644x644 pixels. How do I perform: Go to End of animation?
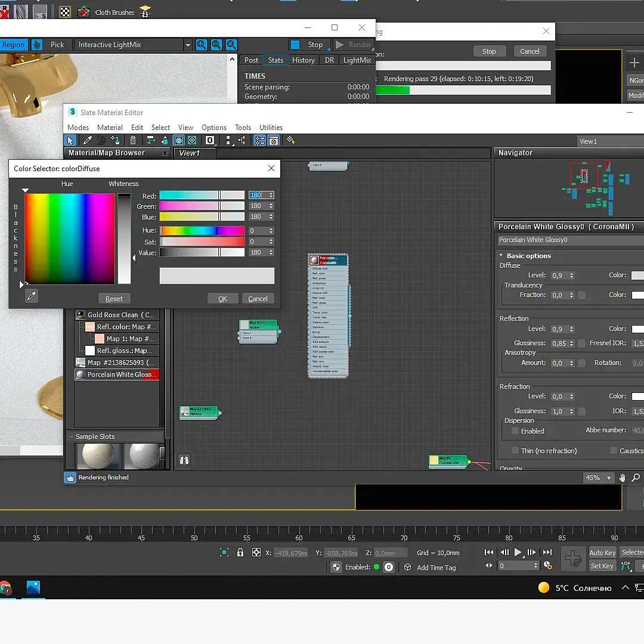click(x=547, y=552)
